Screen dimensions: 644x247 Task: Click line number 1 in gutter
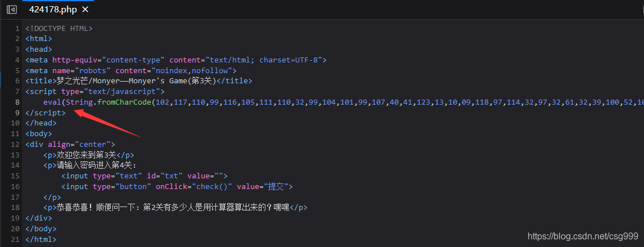tap(17, 28)
